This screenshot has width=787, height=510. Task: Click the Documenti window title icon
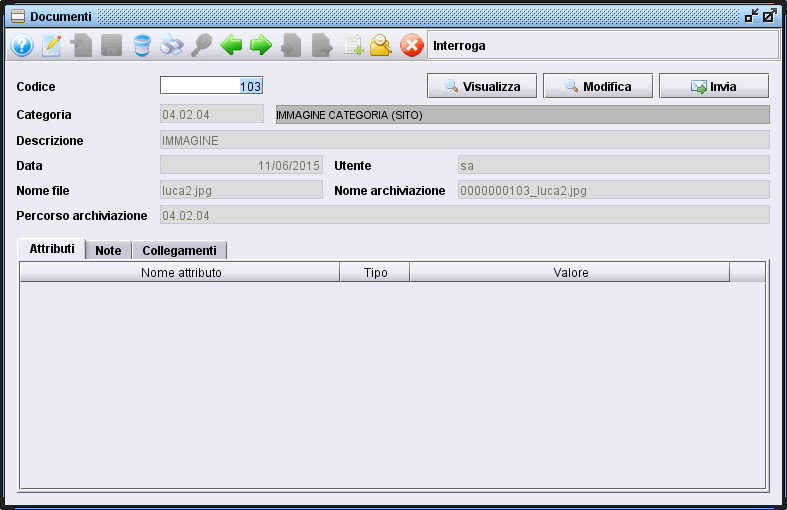tap(18, 17)
